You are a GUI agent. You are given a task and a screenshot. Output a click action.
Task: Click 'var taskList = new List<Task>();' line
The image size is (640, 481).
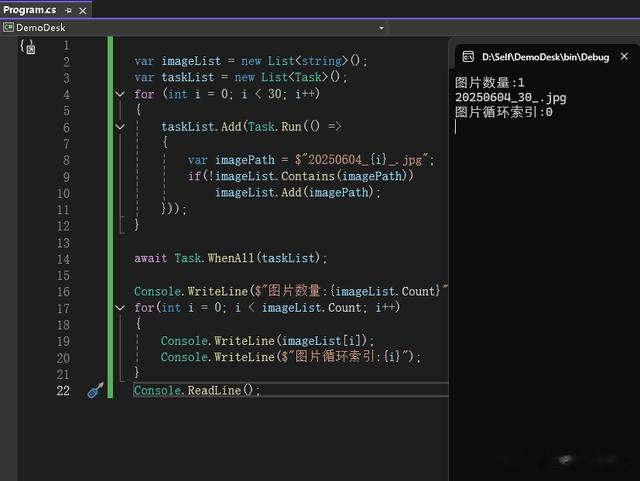pyautogui.click(x=241, y=77)
